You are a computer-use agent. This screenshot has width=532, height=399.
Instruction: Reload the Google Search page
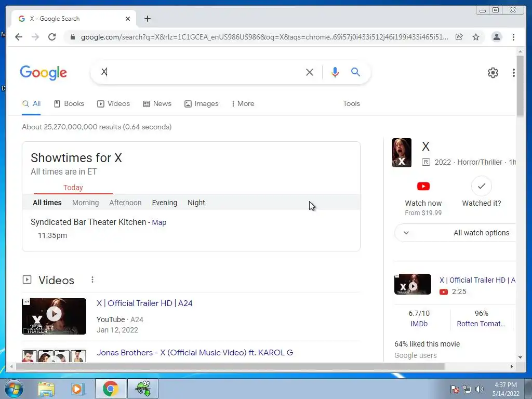(x=52, y=37)
